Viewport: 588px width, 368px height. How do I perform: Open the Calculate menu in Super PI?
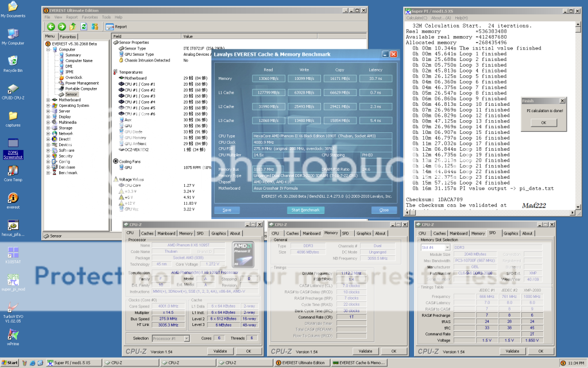pyautogui.click(x=415, y=19)
